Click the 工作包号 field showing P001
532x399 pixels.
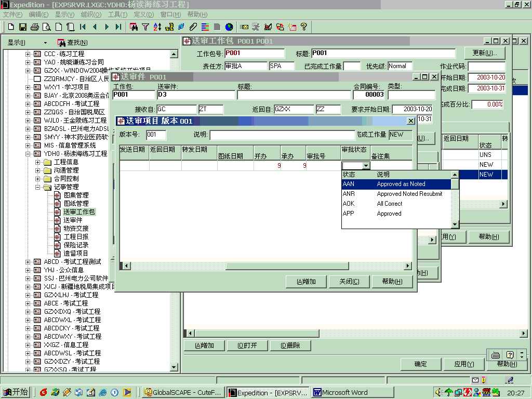(x=255, y=54)
